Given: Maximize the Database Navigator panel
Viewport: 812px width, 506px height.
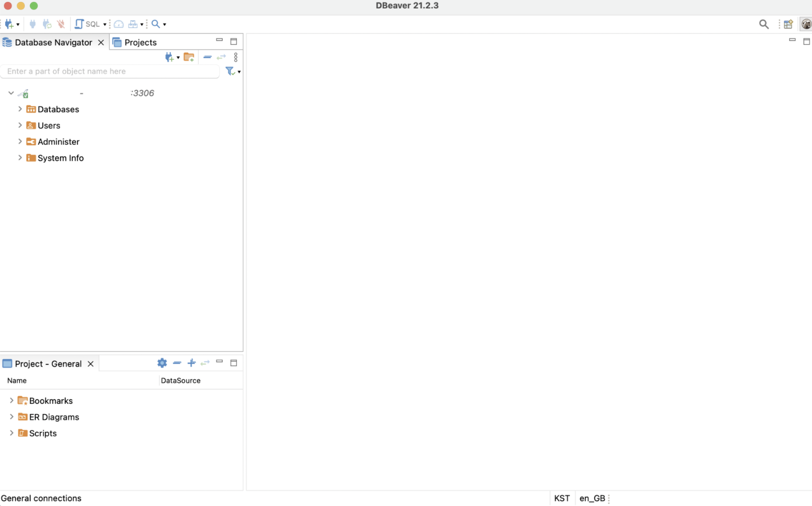Looking at the screenshot, I should [233, 42].
